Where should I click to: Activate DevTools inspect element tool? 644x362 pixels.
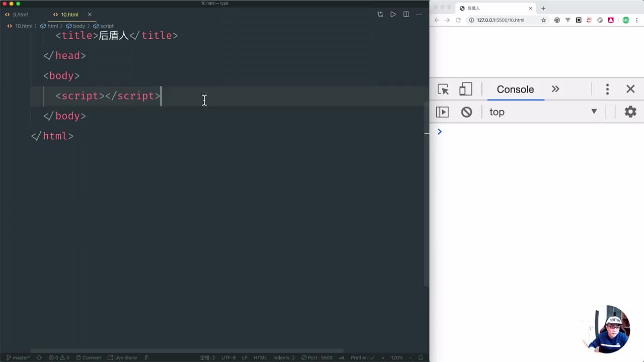(x=443, y=89)
